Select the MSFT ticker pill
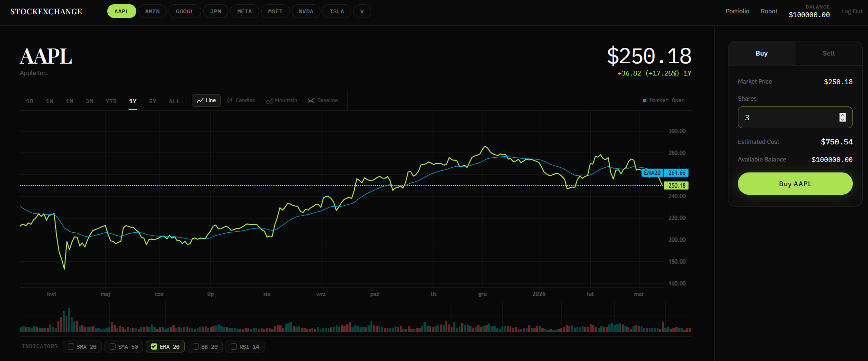Image resolution: width=868 pixels, height=361 pixels. (x=275, y=11)
